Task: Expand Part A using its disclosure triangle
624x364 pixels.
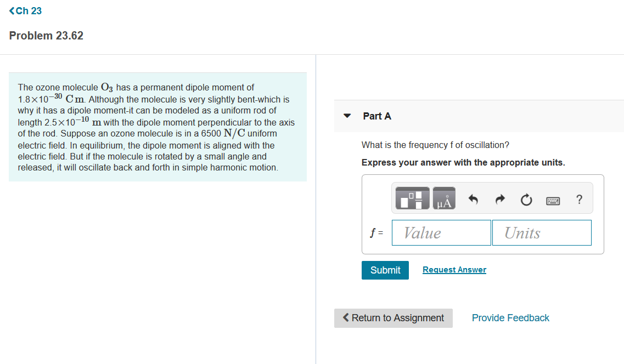Action: [x=347, y=116]
